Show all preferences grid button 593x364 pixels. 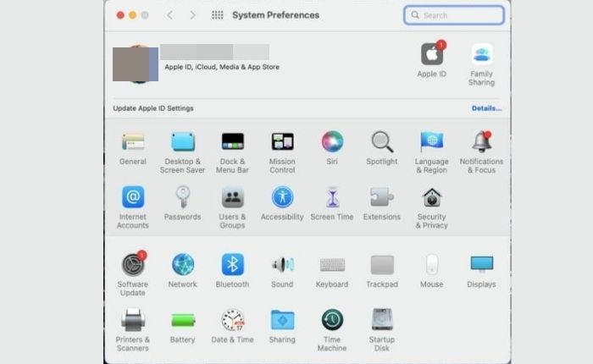(218, 15)
